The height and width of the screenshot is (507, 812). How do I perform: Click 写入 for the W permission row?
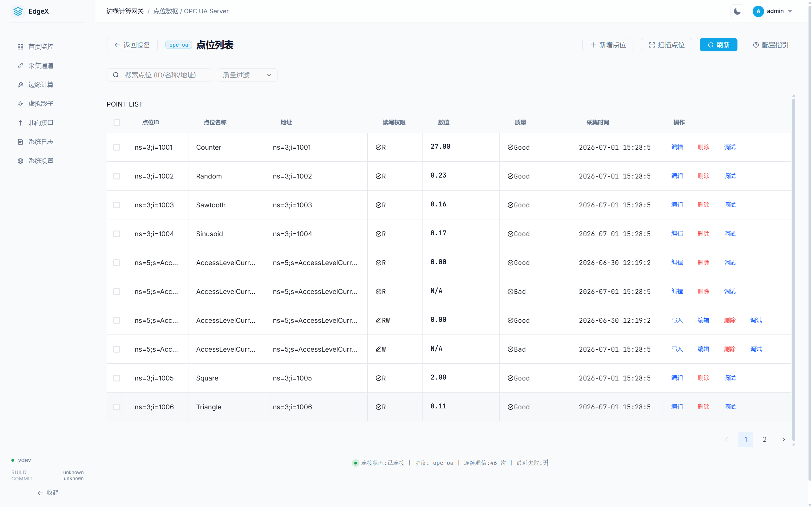677,349
